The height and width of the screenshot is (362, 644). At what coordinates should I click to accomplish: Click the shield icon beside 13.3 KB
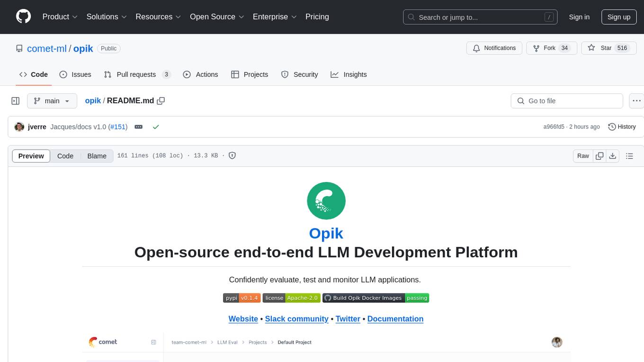click(x=232, y=155)
